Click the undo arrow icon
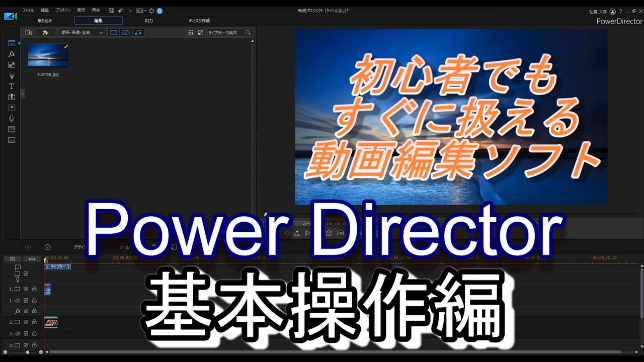 121,10
